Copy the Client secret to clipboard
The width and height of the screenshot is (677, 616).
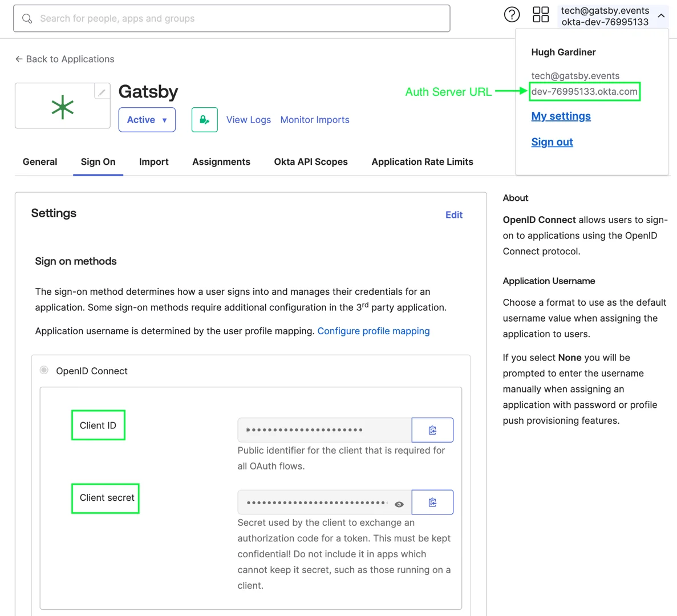click(x=432, y=502)
